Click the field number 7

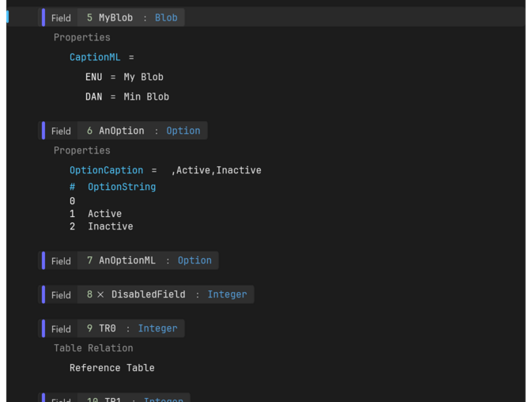[89, 260]
